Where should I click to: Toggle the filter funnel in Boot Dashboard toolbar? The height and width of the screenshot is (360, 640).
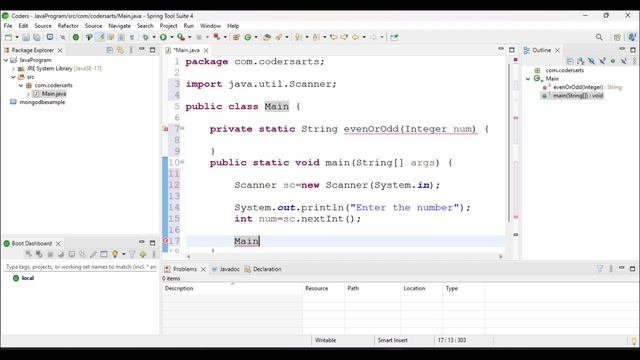pyautogui.click(x=132, y=254)
